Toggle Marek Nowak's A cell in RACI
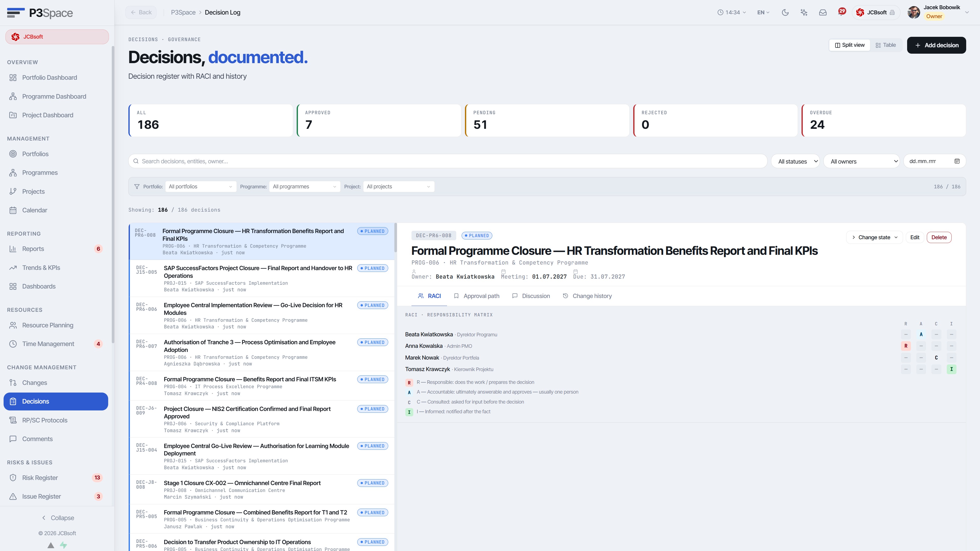 (921, 358)
